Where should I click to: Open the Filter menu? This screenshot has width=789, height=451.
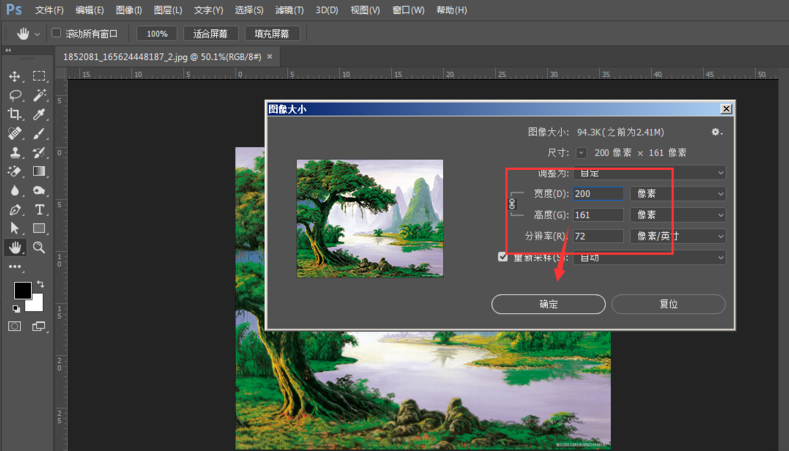pyautogui.click(x=289, y=10)
